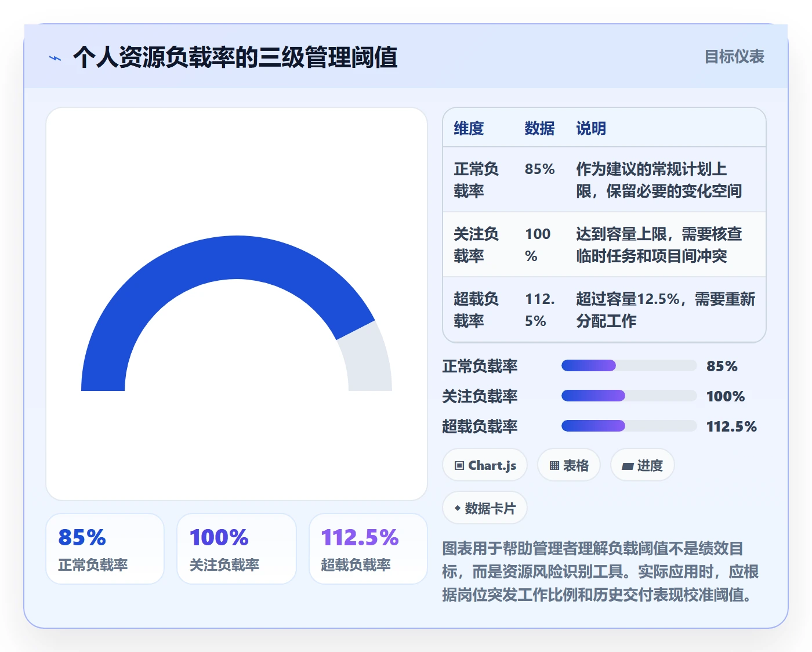The height and width of the screenshot is (652, 812).
Task: Click the Chart.js chip icon
Action: pyautogui.click(x=459, y=465)
